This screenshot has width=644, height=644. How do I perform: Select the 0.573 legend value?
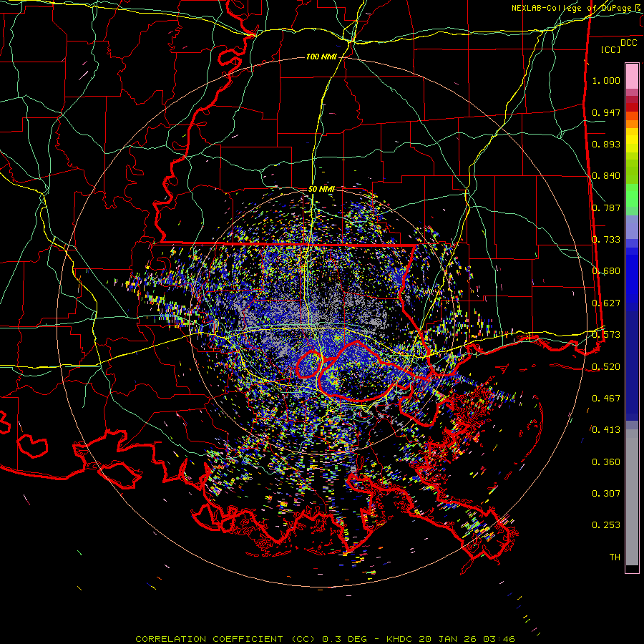(x=606, y=335)
